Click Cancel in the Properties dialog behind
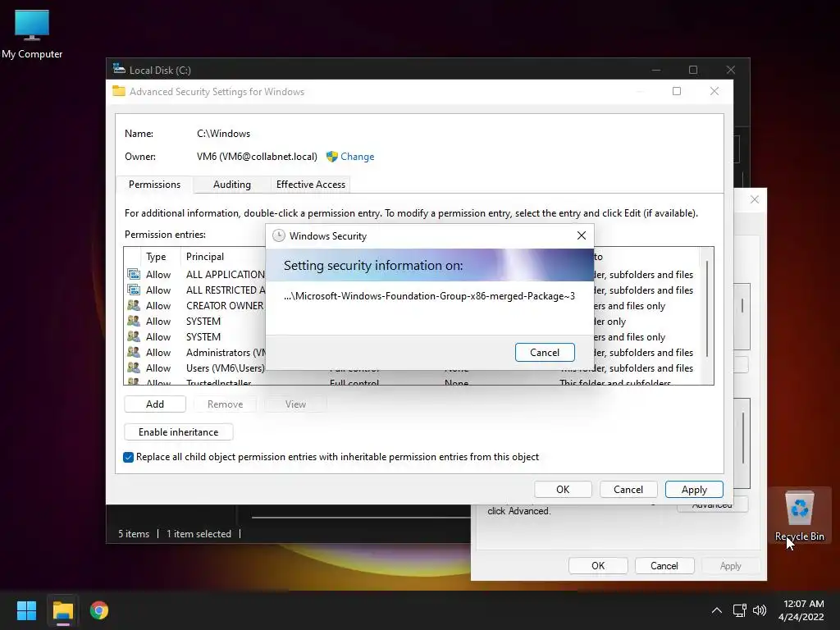Viewport: 840px width, 630px height. (664, 566)
